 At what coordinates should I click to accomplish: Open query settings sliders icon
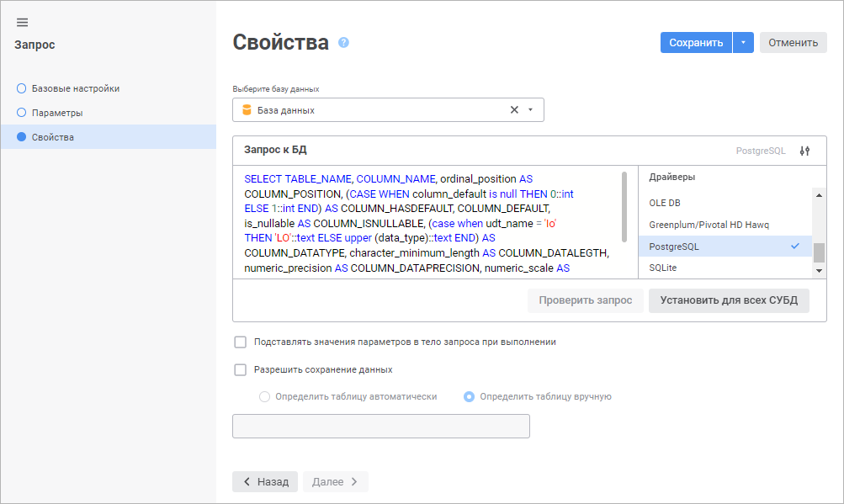(804, 151)
